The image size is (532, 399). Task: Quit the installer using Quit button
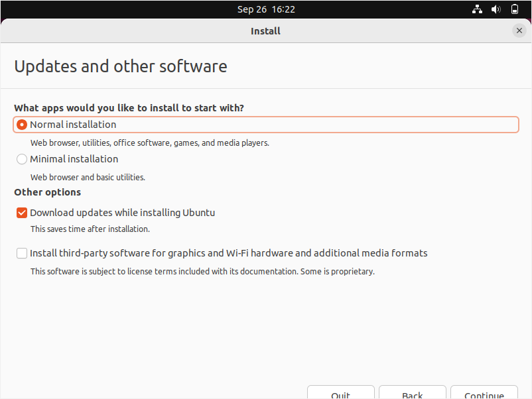tap(340, 393)
